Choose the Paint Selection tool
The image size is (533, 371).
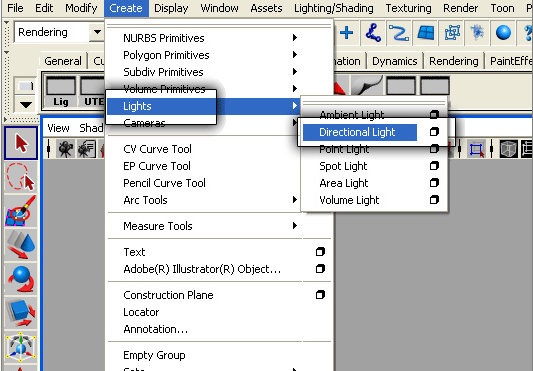[x=21, y=211]
